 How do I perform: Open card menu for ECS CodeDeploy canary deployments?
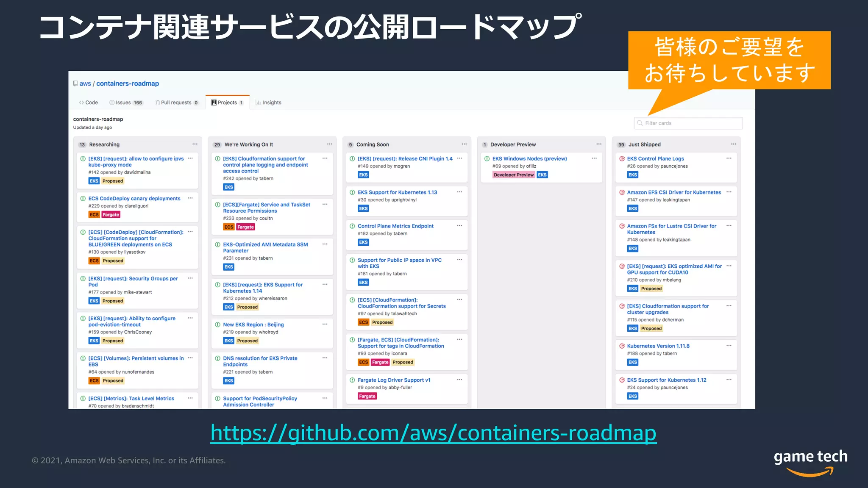point(190,198)
